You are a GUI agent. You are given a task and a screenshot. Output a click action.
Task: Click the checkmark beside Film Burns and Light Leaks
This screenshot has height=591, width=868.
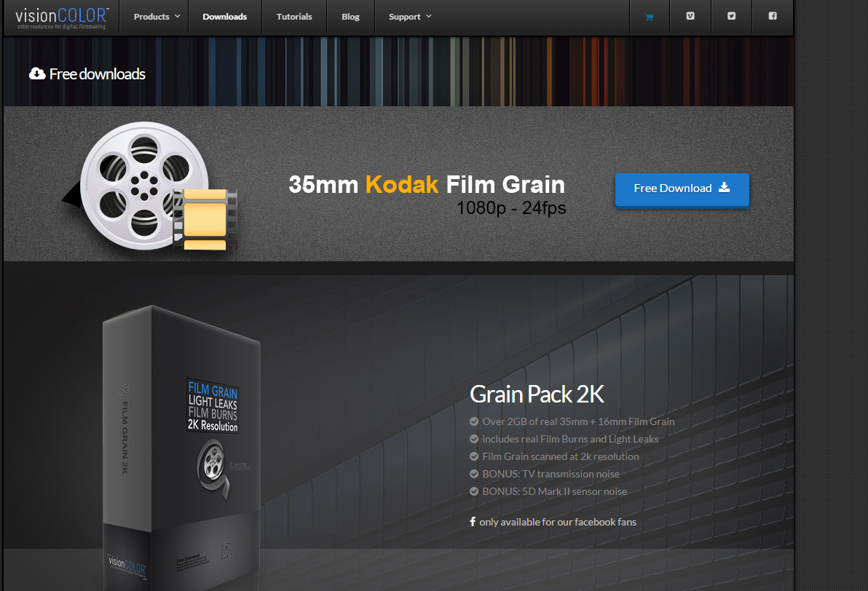pyautogui.click(x=474, y=439)
